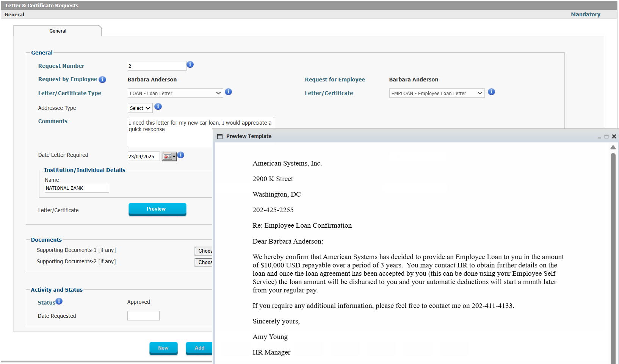This screenshot has width=619, height=364.
Task: Click the New button
Action: (163, 348)
